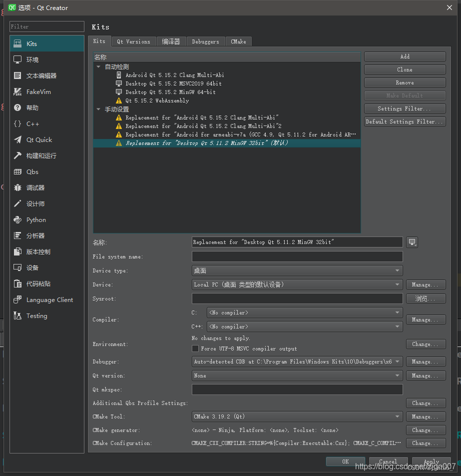Click the Remove button
This screenshot has height=476, width=461.
pyautogui.click(x=405, y=82)
